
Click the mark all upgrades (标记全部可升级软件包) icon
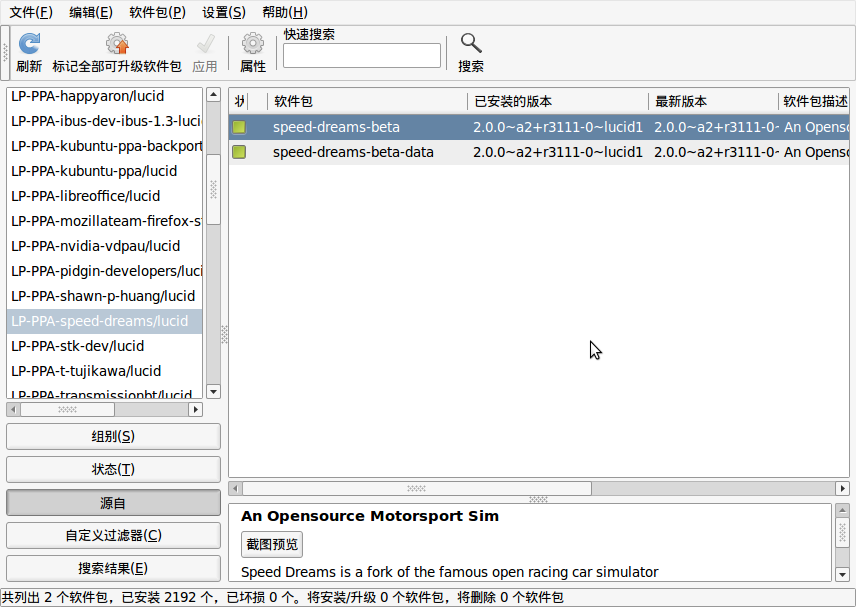click(x=117, y=44)
